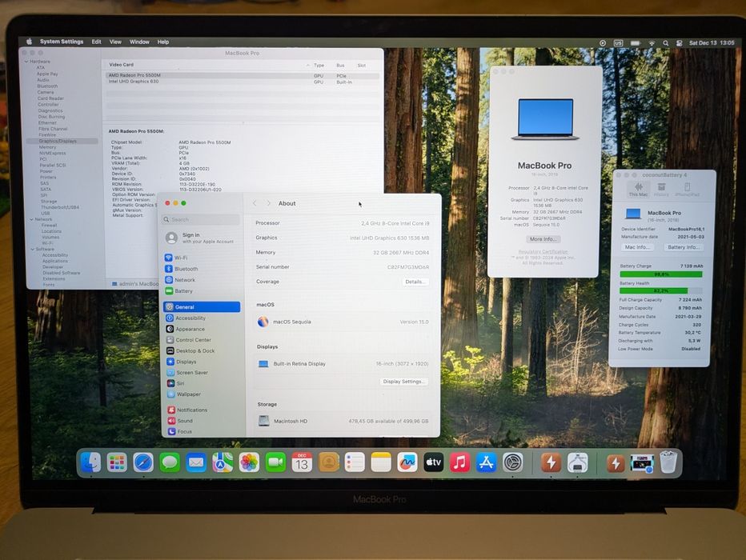746x560 pixels.
Task: Collapse Software section in System Information sidebar
Action: 33,249
